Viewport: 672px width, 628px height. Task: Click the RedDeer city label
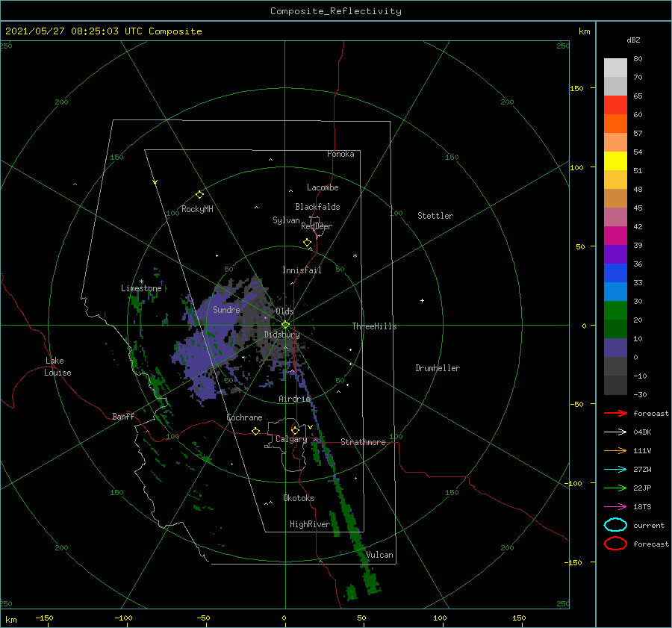[x=317, y=226]
